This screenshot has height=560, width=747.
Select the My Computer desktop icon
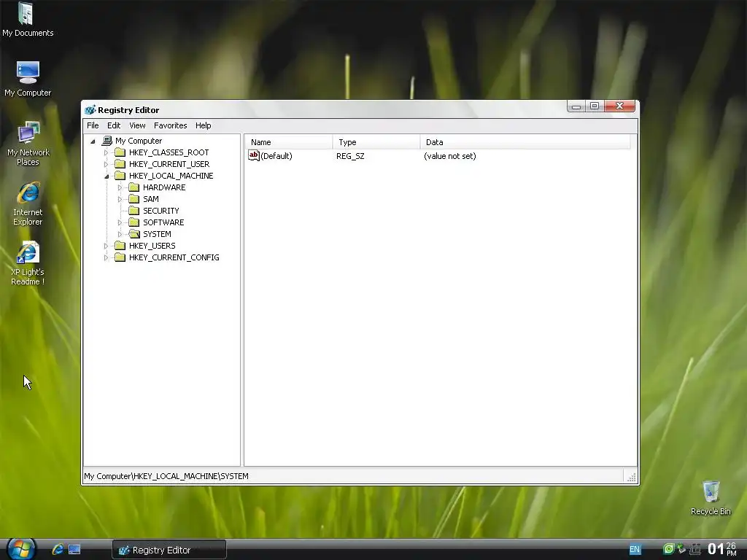pos(28,79)
